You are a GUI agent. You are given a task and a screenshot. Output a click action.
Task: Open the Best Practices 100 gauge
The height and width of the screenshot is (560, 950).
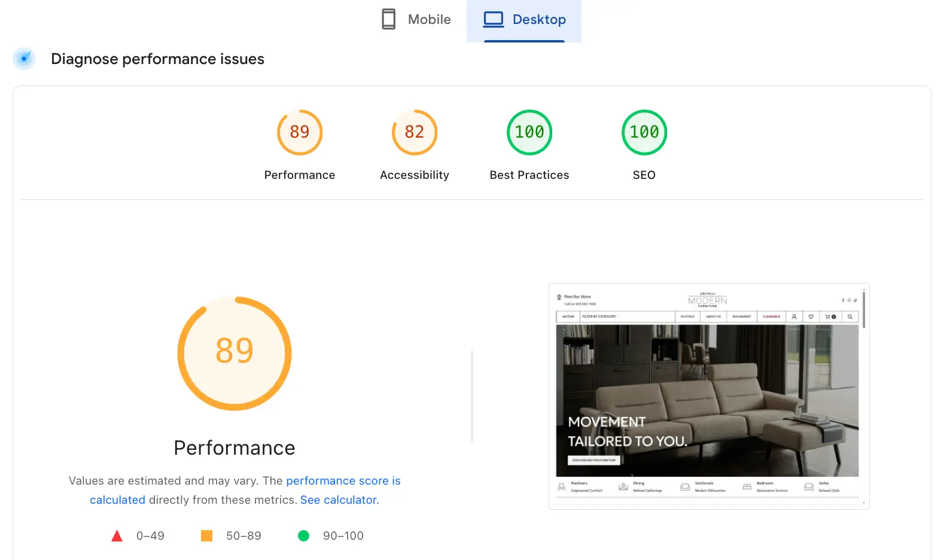coord(529,132)
